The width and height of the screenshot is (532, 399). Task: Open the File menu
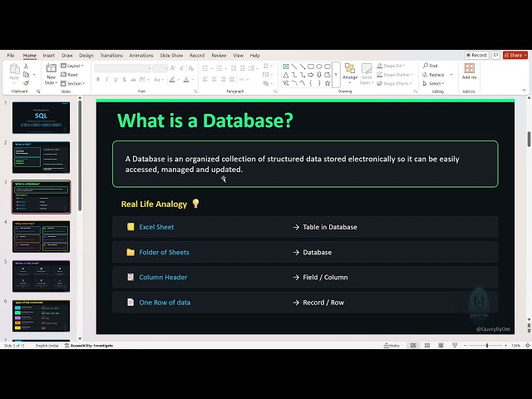pos(11,56)
